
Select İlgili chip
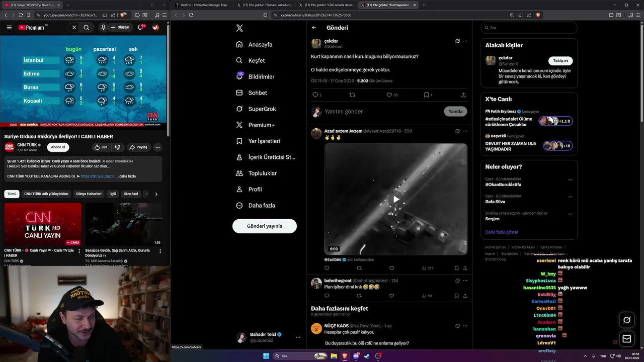(113, 194)
